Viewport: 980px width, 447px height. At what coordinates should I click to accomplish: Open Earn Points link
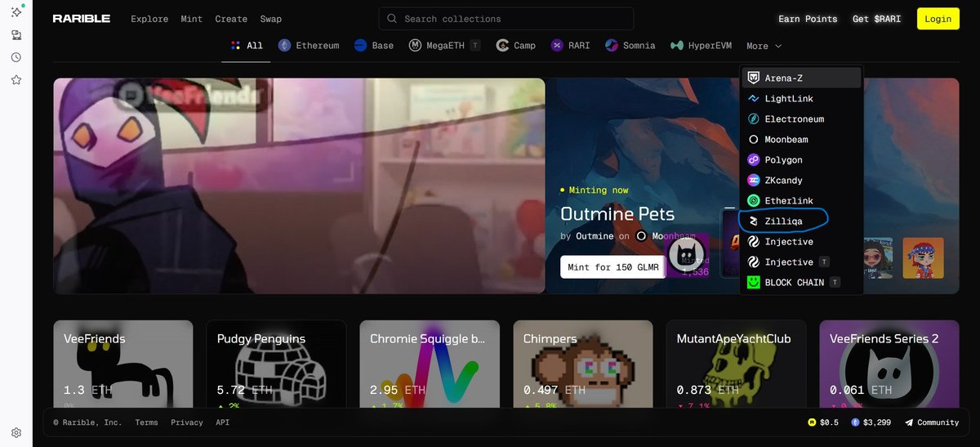[808, 19]
